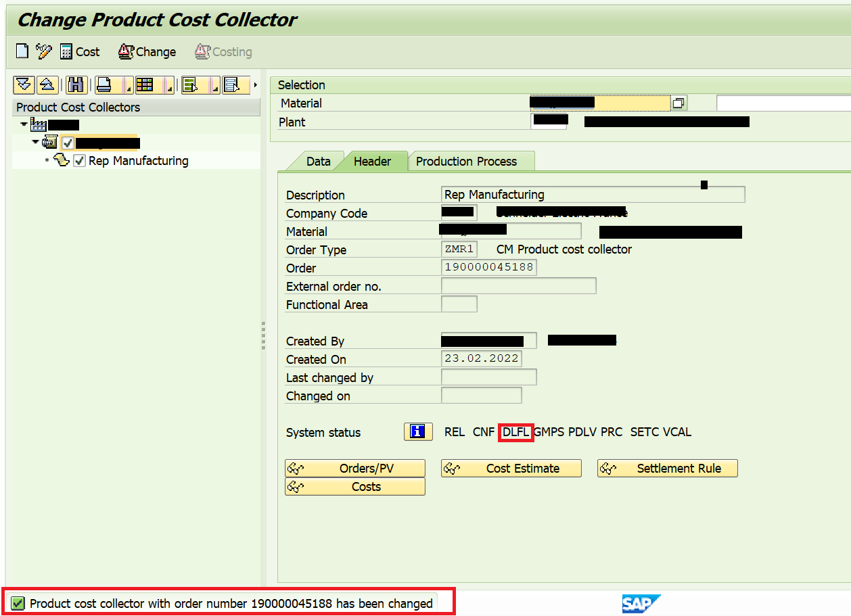The image size is (851, 616).
Task: Click the Orders/PV button
Action: tap(355, 468)
